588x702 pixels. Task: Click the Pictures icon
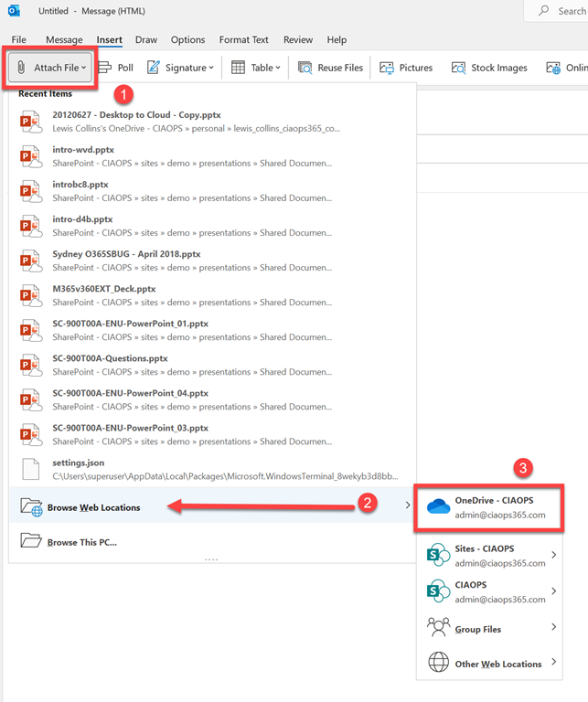coord(387,68)
